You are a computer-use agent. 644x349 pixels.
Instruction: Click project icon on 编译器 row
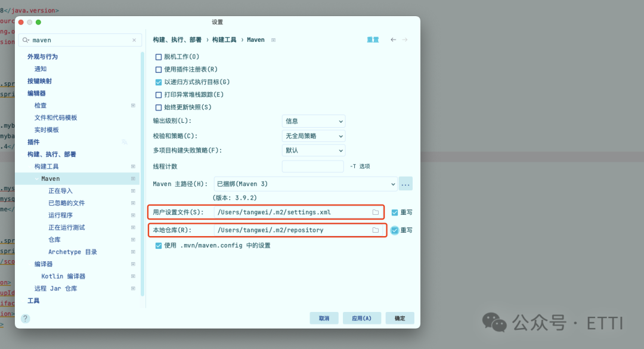(133, 264)
